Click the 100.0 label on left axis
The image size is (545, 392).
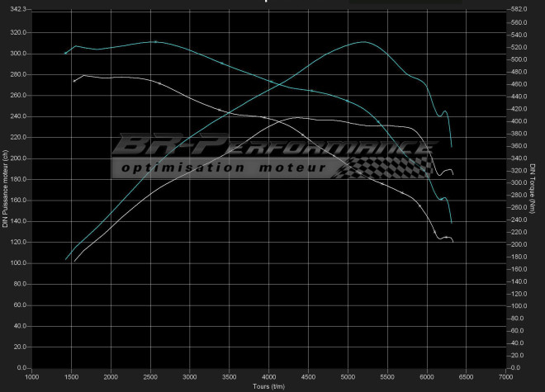tap(17, 263)
